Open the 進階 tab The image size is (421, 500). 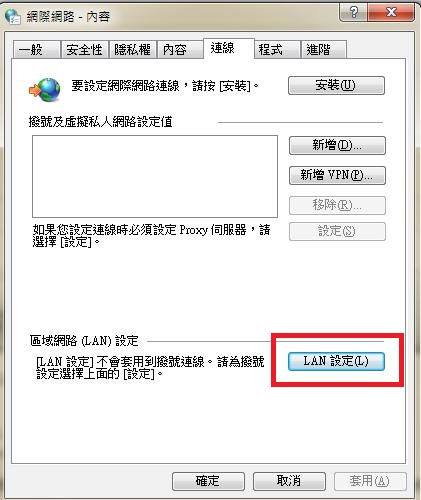pyautogui.click(x=324, y=50)
